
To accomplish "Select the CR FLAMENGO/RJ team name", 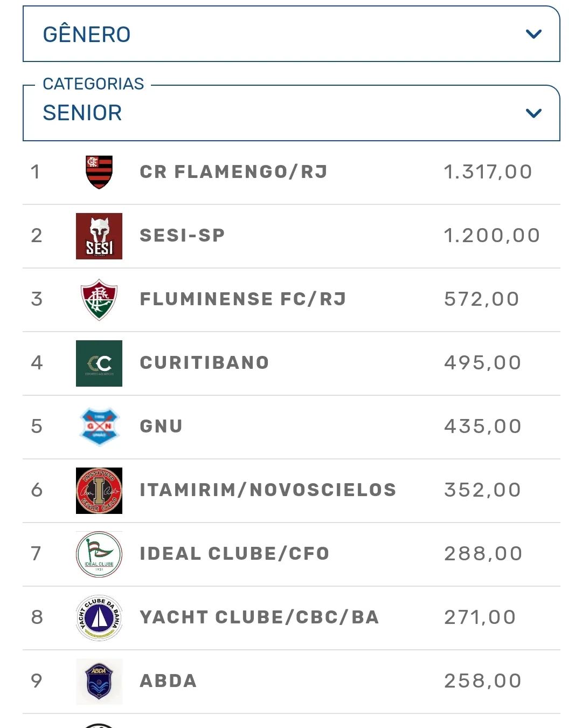I will pos(233,172).
